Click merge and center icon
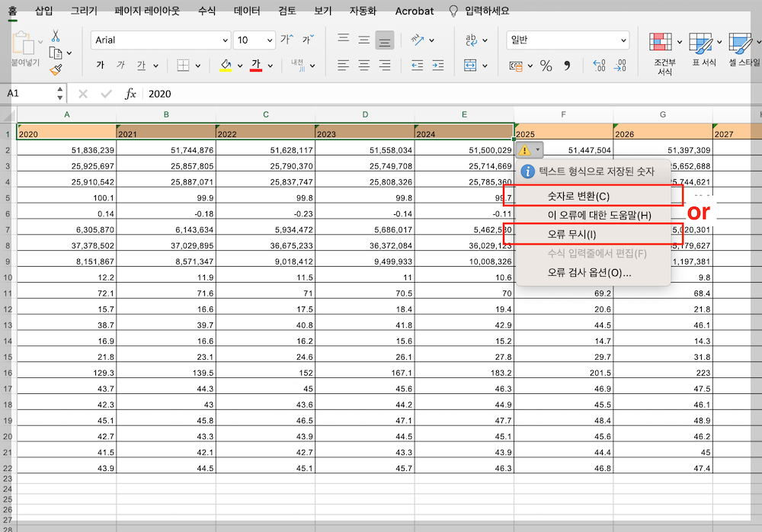Viewport: 762px width, 532px height. [x=470, y=65]
